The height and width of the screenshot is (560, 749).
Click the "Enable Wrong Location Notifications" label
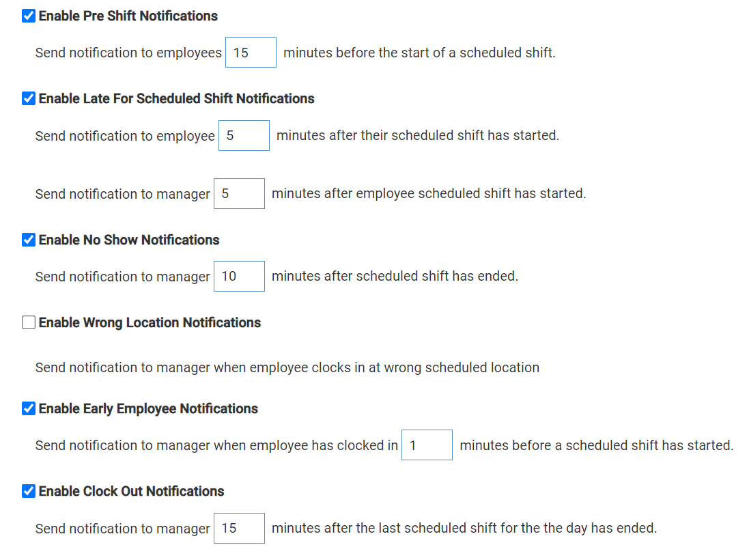click(x=150, y=322)
